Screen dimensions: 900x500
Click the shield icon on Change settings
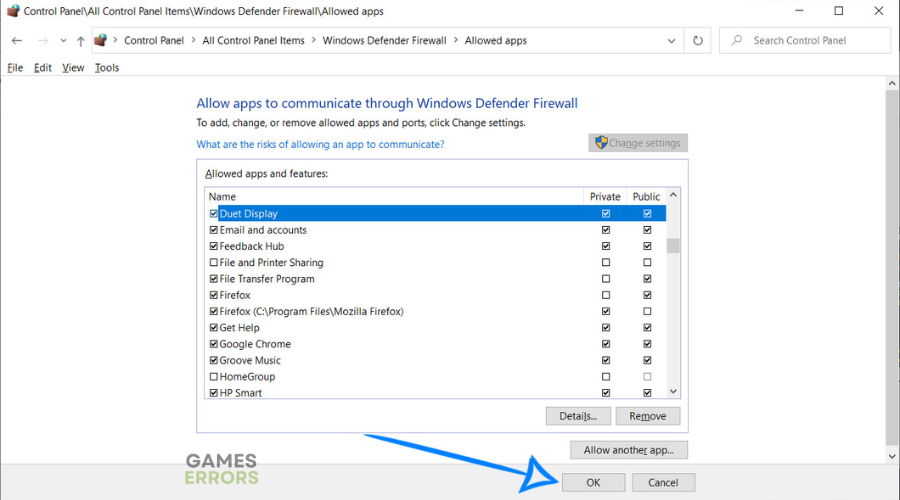pyautogui.click(x=601, y=143)
